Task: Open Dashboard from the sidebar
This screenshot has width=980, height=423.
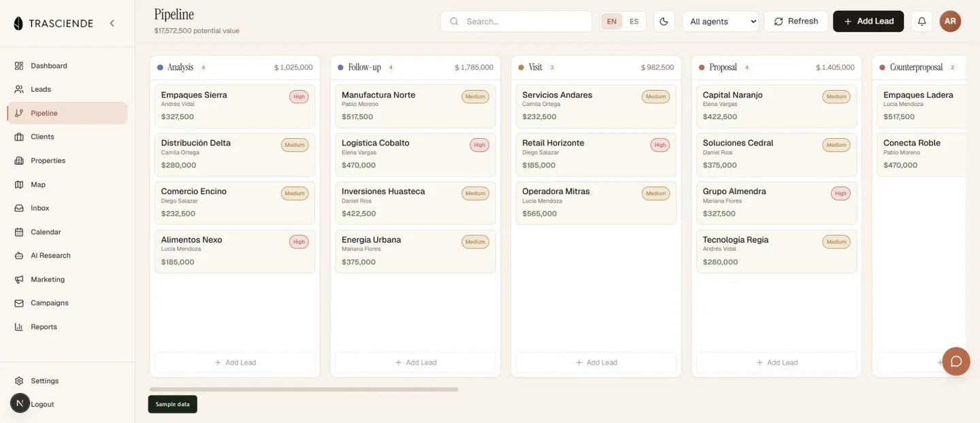Action: pos(67,66)
